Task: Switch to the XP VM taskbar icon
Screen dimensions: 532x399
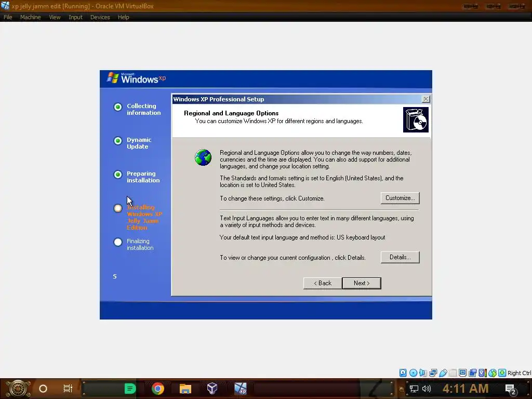Action: pyautogui.click(x=241, y=389)
